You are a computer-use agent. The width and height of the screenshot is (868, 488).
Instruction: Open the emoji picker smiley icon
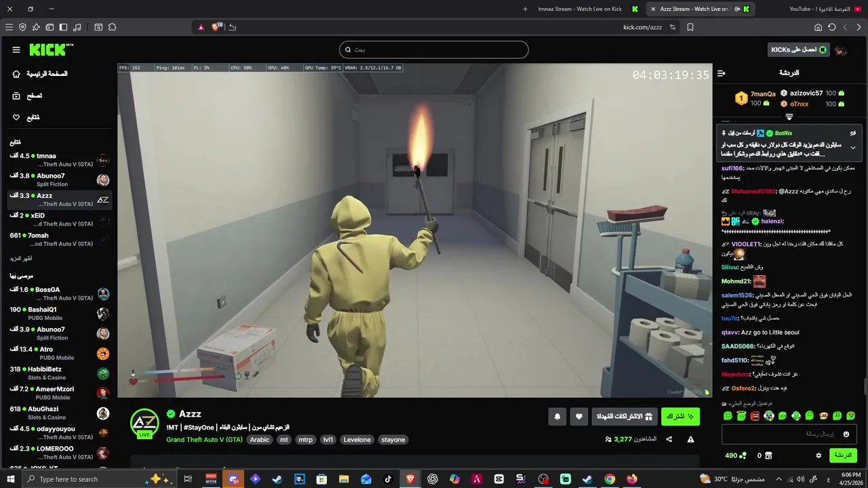[846, 434]
